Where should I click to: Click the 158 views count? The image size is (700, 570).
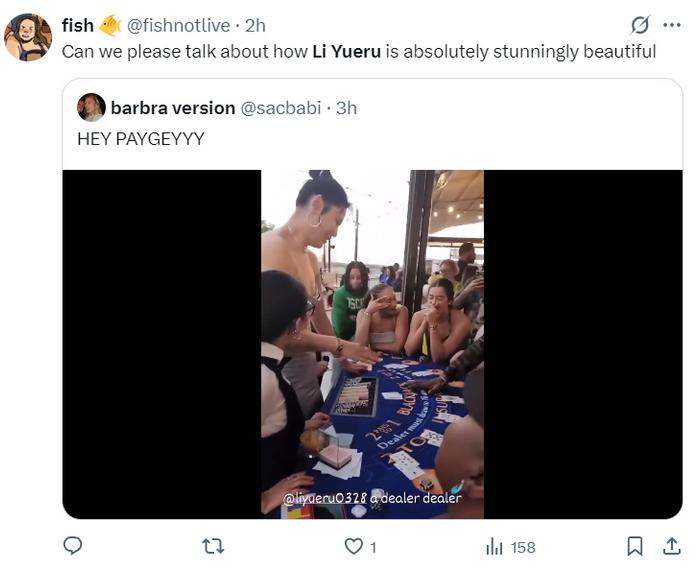(522, 547)
